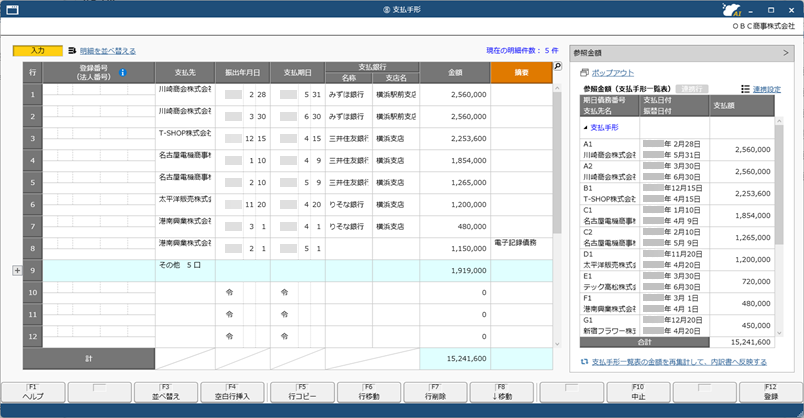Click the yellow 入力 mode button

[38, 51]
